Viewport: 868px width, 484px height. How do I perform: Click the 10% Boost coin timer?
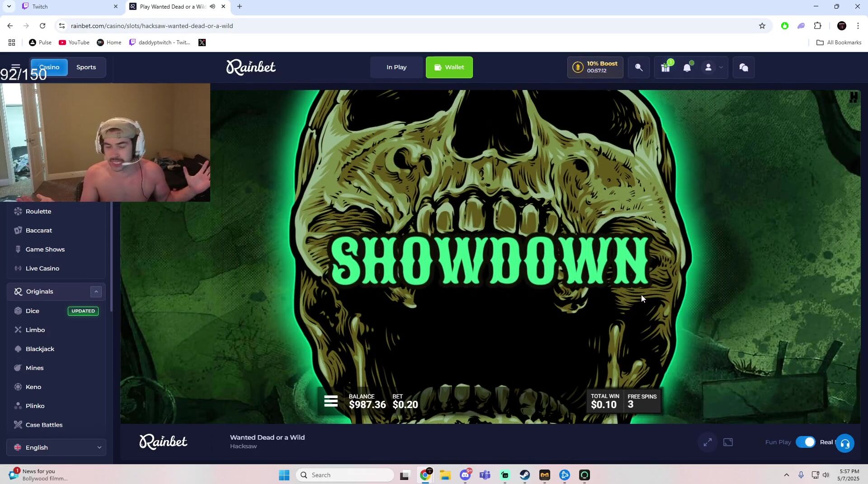(595, 67)
